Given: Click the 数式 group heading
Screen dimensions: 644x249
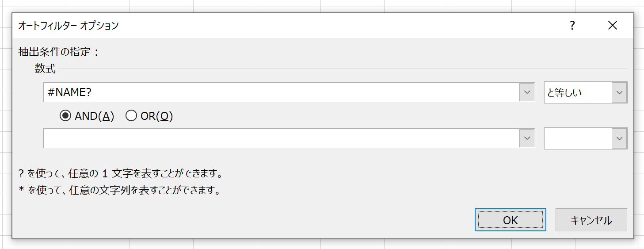Looking at the screenshot, I should (x=45, y=69).
